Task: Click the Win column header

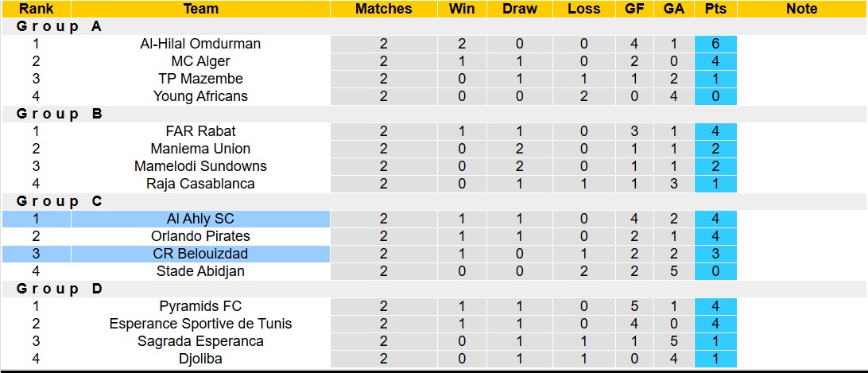Action: [x=462, y=9]
